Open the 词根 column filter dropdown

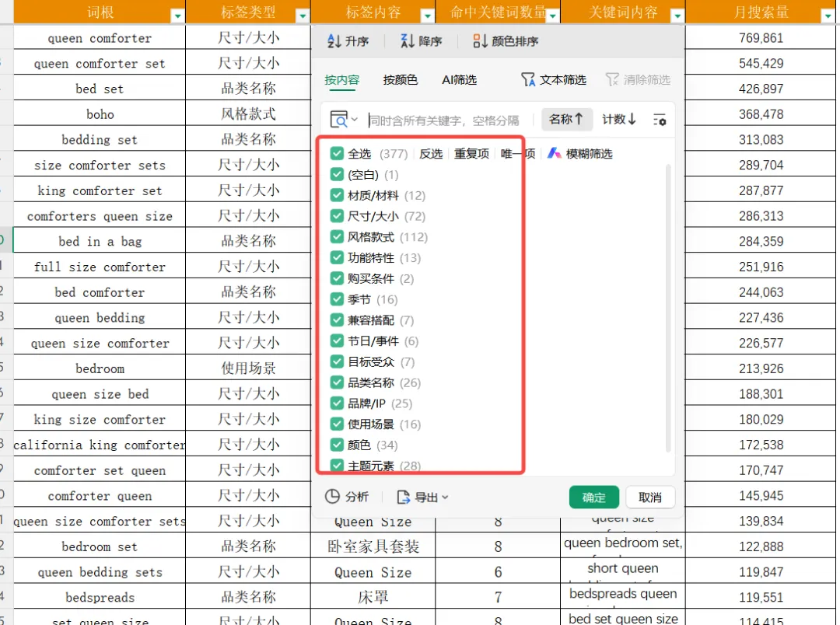(177, 16)
